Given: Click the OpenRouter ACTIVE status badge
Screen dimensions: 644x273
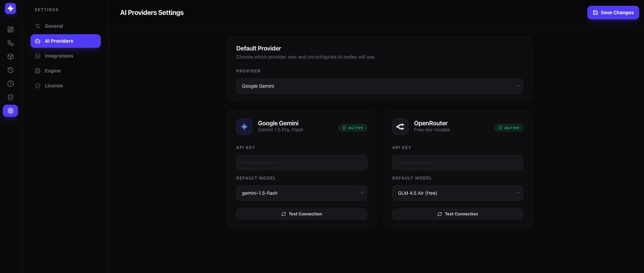Looking at the screenshot, I should click(x=509, y=128).
